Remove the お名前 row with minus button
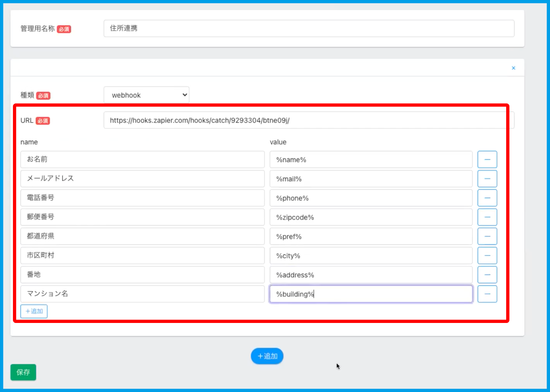Screen dimensions: 550x392 pos(487,160)
